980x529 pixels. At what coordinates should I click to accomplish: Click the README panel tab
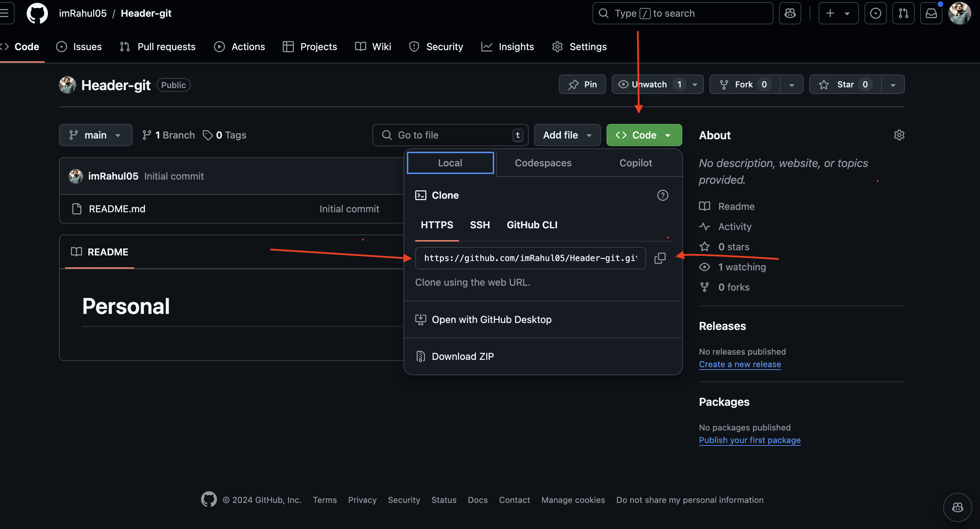point(100,252)
